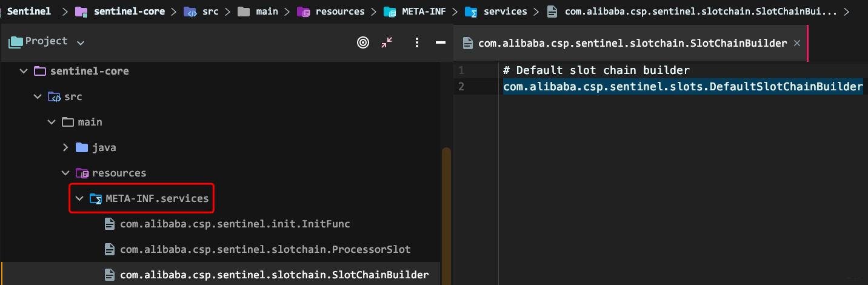Image resolution: width=868 pixels, height=285 pixels.
Task: Select the main folder in tree
Action: [90, 122]
